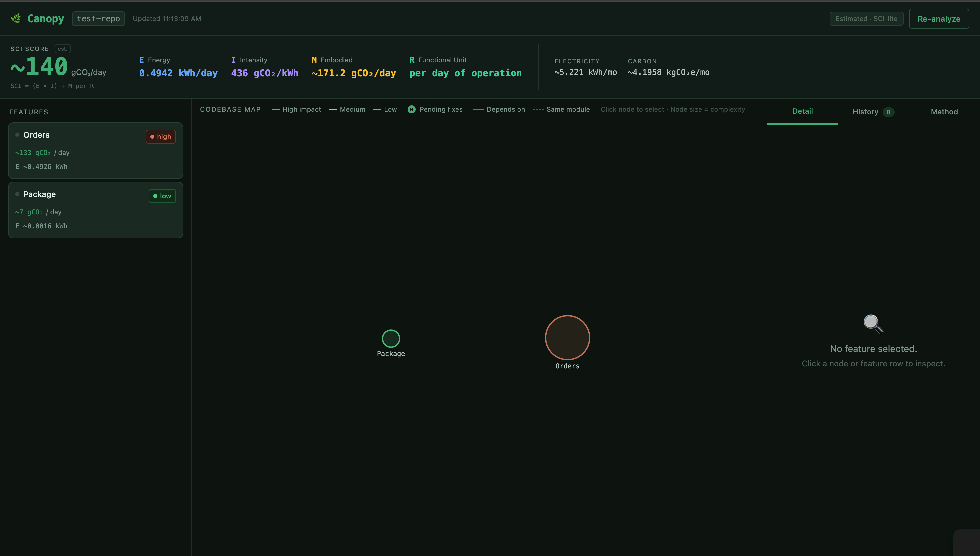The height and width of the screenshot is (556, 980).
Task: Click the low impact badge on Package
Action: 162,196
